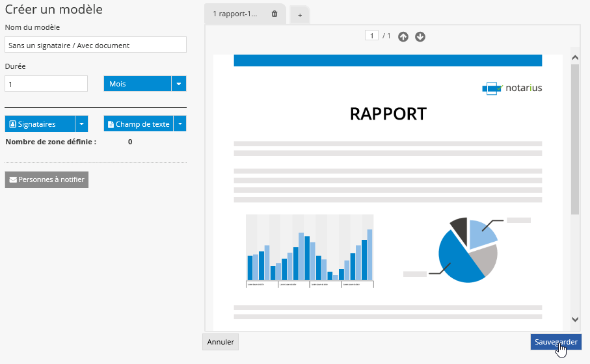Viewport: 590px width, 364px height.
Task: Select the 1 rapport-1 document tab
Action: [235, 14]
